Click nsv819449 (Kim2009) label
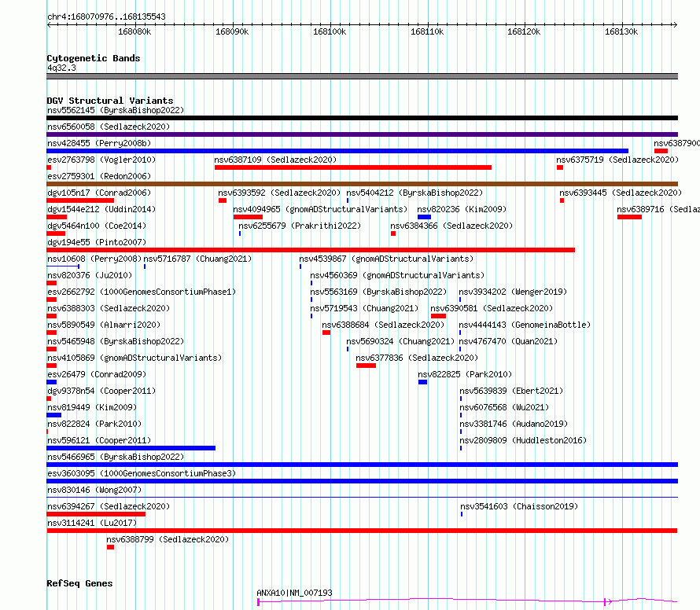 point(92,407)
